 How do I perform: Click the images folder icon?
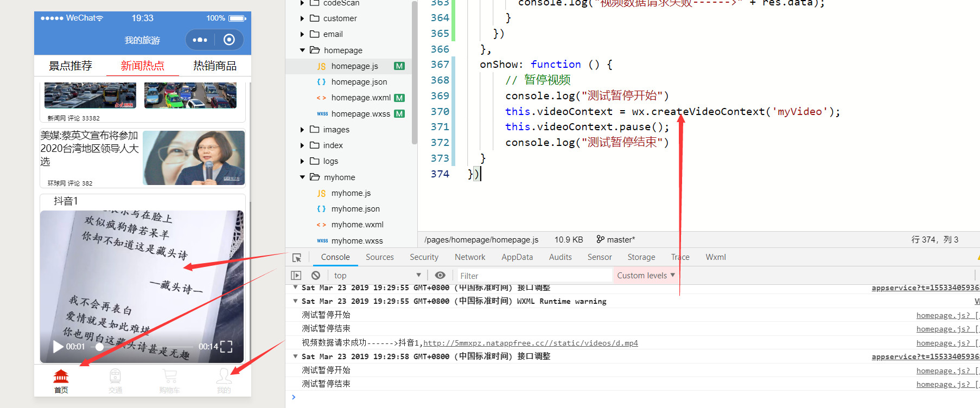click(x=315, y=130)
